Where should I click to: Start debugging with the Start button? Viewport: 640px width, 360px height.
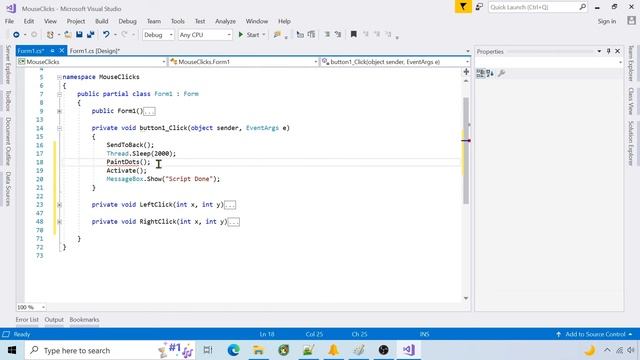(249, 35)
